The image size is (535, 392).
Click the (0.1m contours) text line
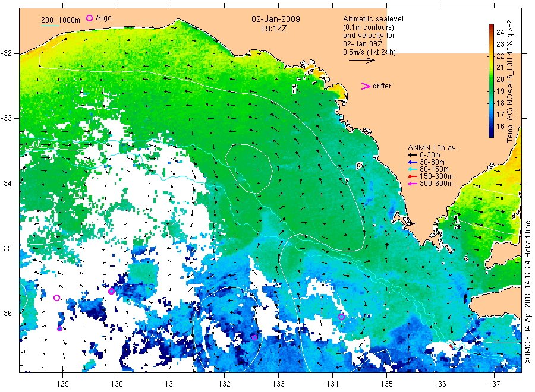(x=369, y=27)
